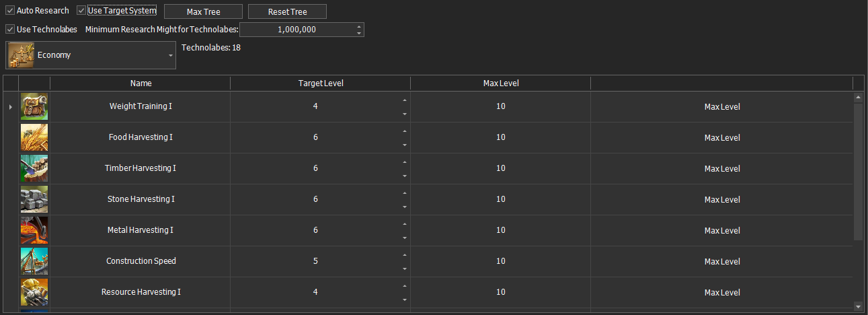The width and height of the screenshot is (868, 315).
Task: Select the Construction Speed crane icon
Action: 34,261
